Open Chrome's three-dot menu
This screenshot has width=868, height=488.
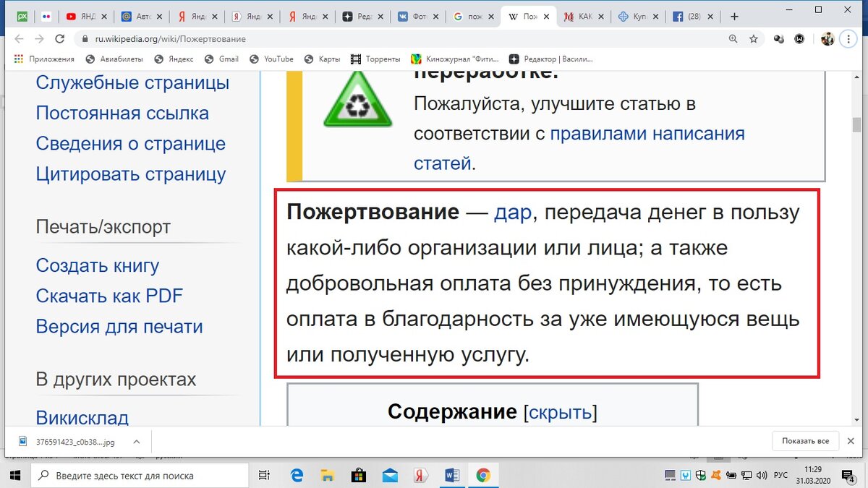[848, 39]
